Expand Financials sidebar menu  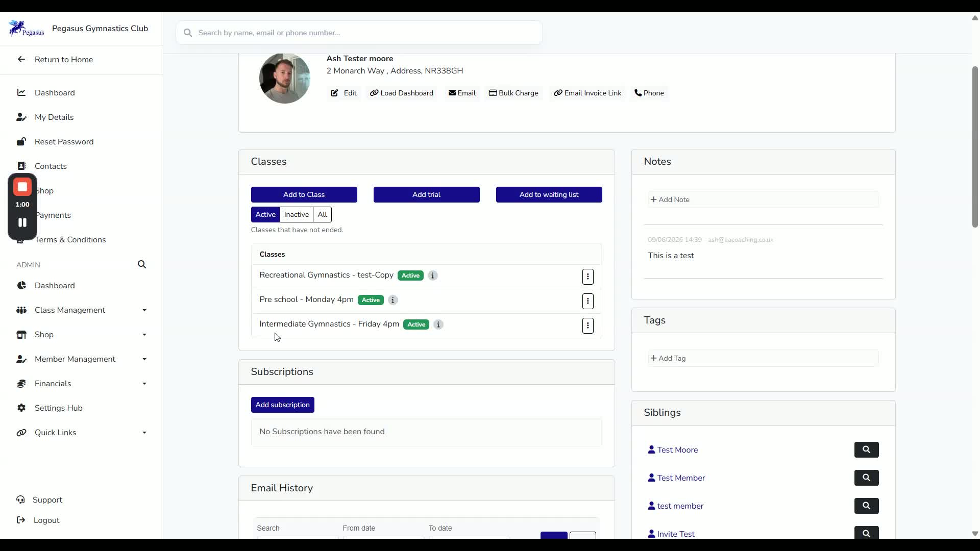tap(82, 384)
